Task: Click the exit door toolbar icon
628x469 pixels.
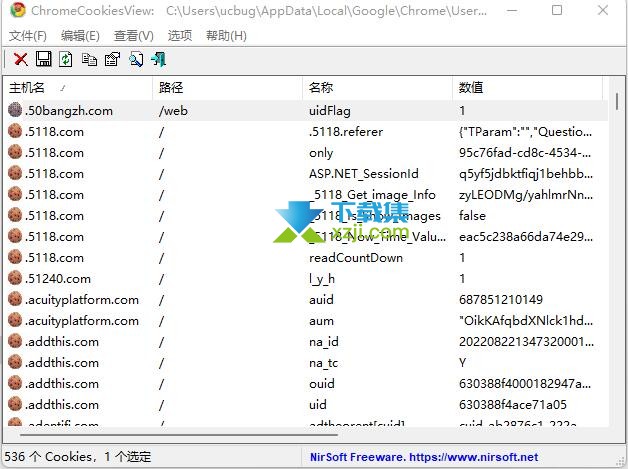Action: pos(159,59)
